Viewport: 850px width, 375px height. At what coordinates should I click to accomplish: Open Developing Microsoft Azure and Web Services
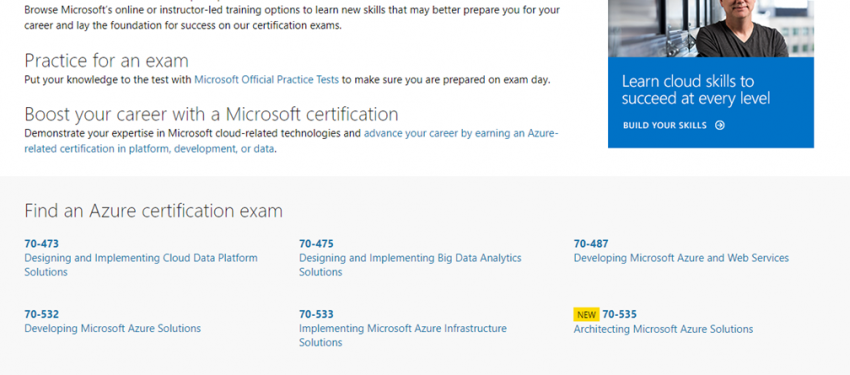point(681,258)
